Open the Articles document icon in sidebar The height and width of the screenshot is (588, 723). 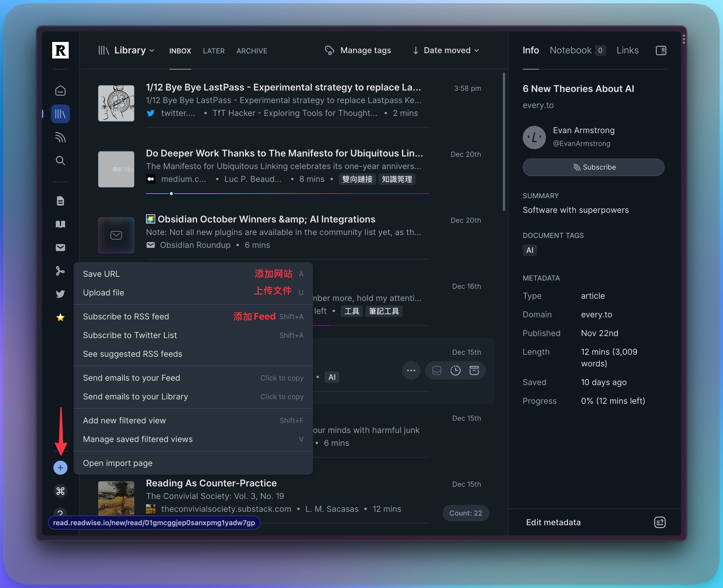click(60, 201)
